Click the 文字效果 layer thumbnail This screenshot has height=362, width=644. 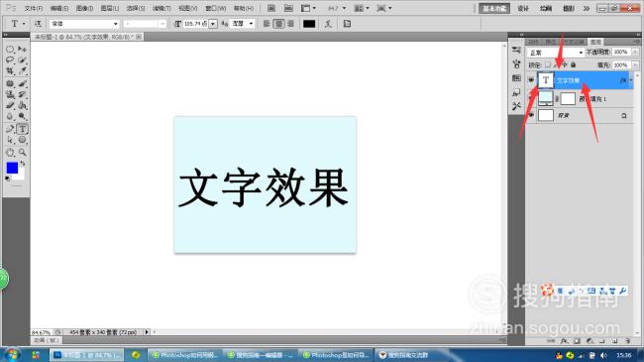(x=546, y=80)
